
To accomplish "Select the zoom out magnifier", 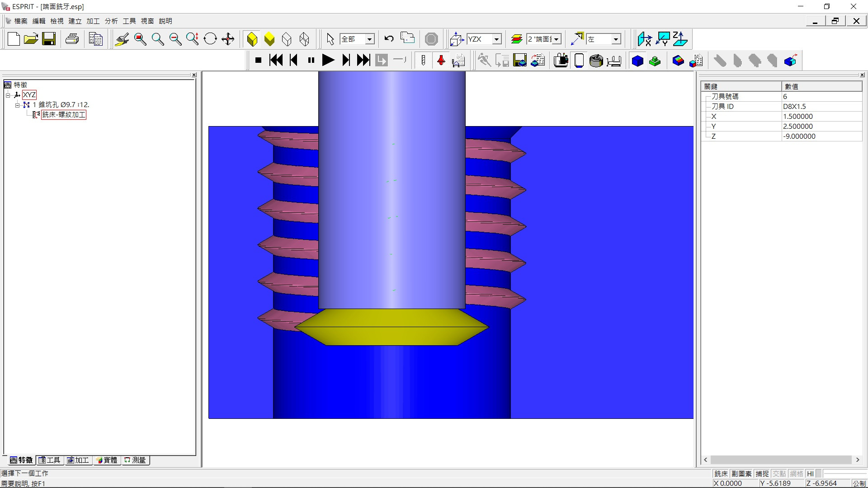I will [175, 39].
